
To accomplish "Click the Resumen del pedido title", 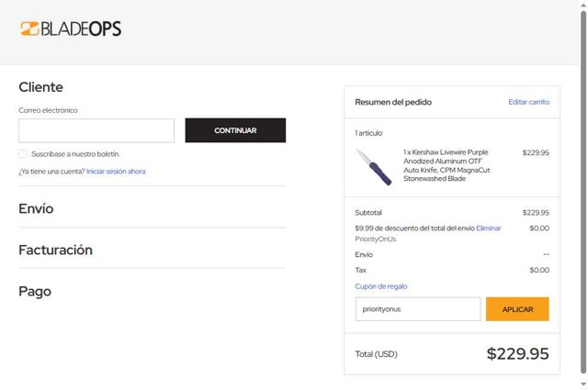I will point(393,102).
